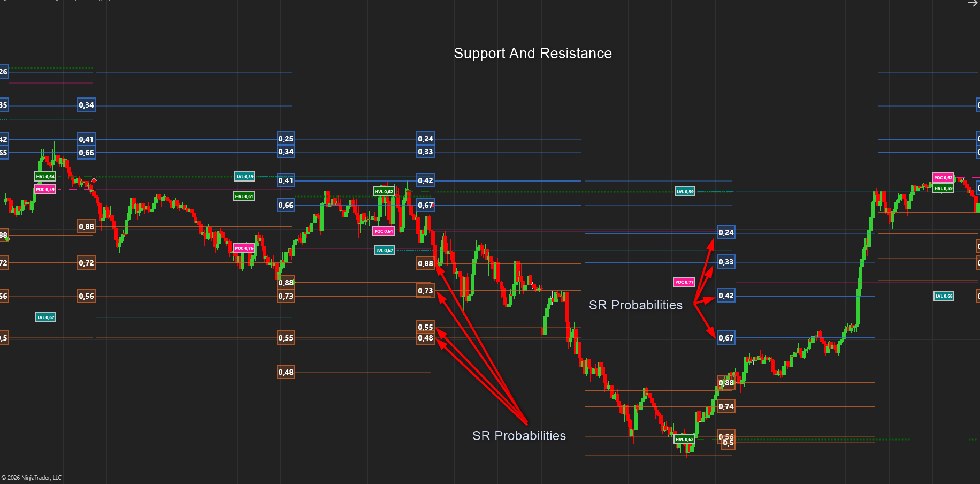Click the orange 0,74 probability label
Viewport: 980px width, 484px height.
726,406
